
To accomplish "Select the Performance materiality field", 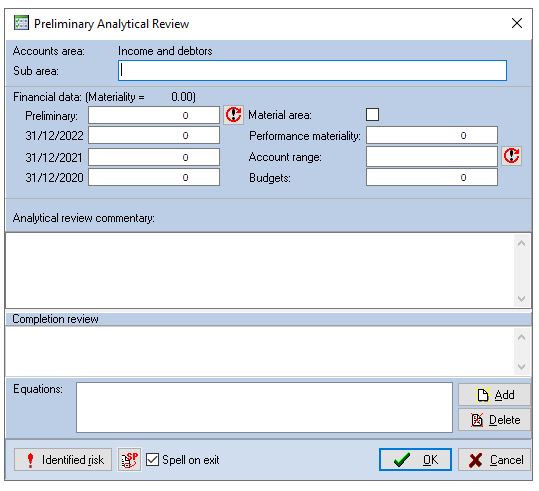I will (432, 135).
